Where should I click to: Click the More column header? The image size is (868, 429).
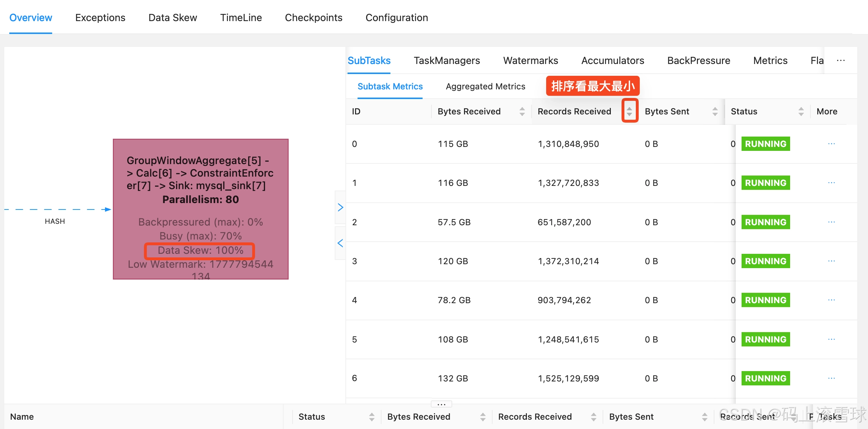click(827, 112)
